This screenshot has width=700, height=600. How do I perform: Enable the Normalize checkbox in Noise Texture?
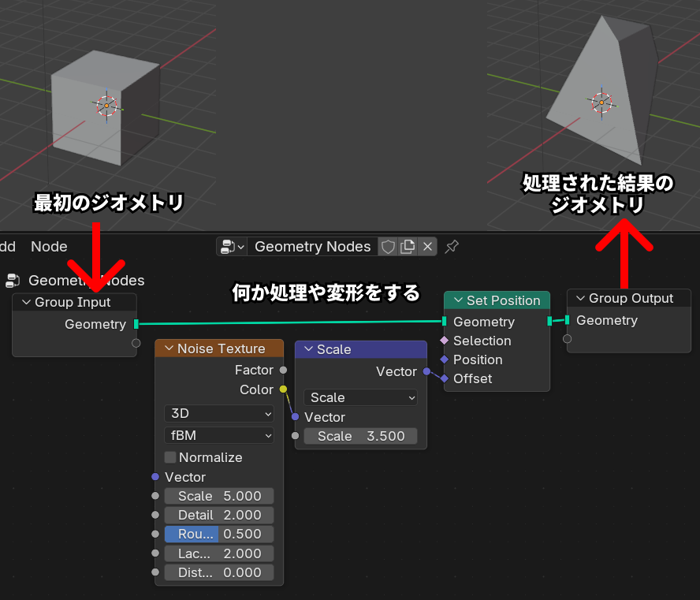(170, 457)
